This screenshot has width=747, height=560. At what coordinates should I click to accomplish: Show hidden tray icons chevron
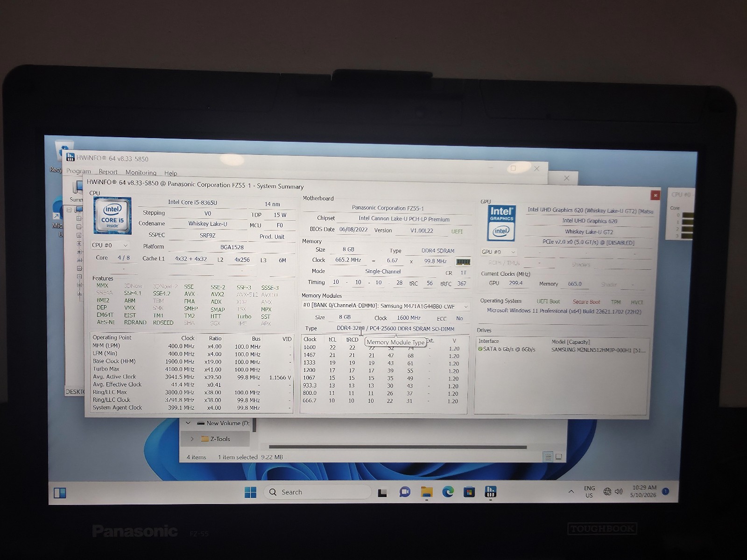point(571,491)
